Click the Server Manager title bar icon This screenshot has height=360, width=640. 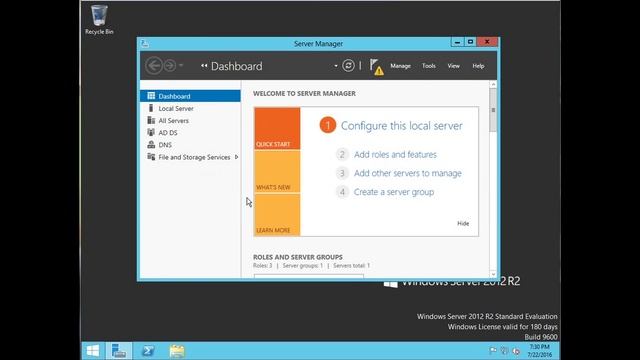[145, 43]
